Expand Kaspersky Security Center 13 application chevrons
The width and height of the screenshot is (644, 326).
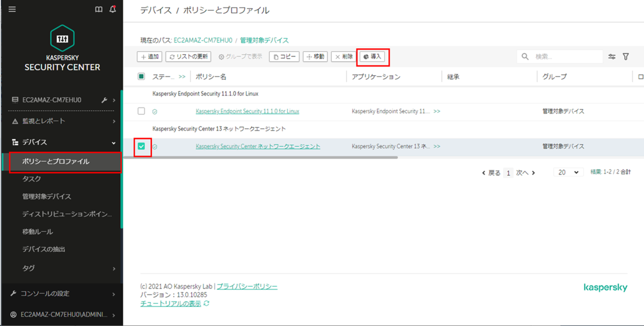pyautogui.click(x=437, y=146)
